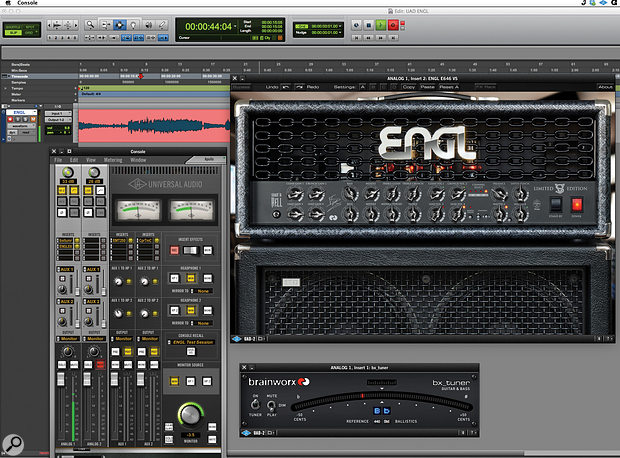Toggle the bx_tuner Mute/Play switch
Image resolution: width=620 pixels, height=458 pixels.
point(271,405)
